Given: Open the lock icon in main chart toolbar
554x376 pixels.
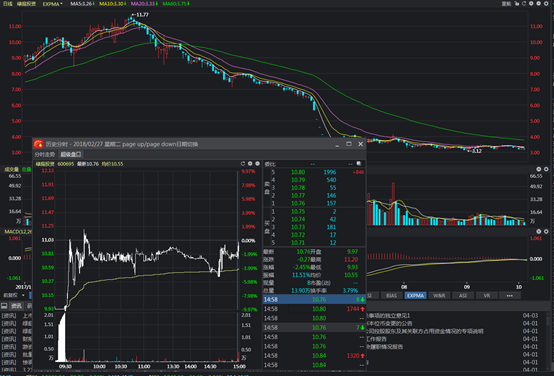Looking at the screenshot, I should tap(517, 4).
